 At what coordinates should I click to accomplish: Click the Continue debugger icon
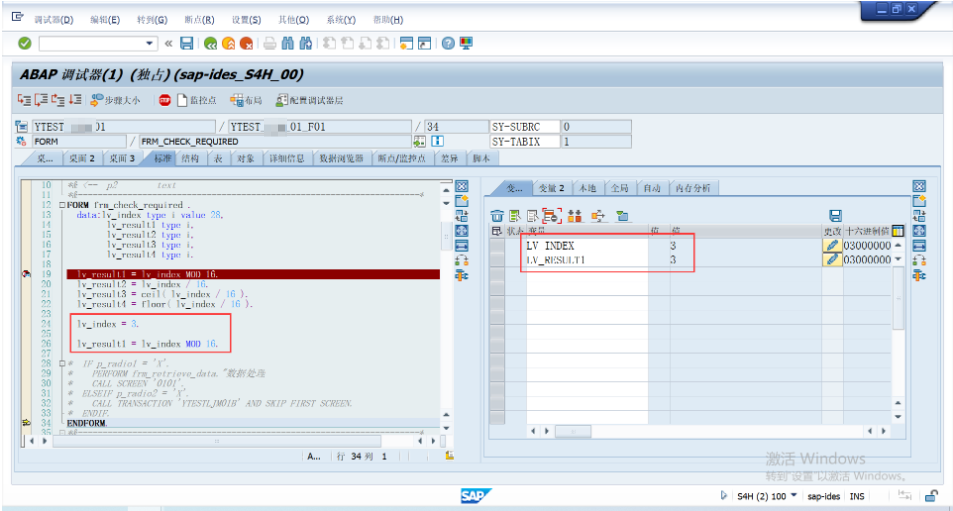75,100
